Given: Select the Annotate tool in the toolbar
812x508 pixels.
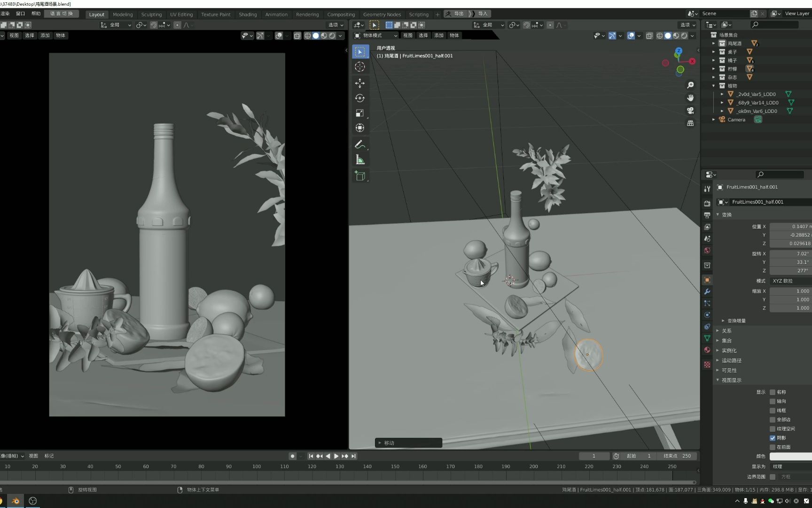Looking at the screenshot, I should 360,144.
